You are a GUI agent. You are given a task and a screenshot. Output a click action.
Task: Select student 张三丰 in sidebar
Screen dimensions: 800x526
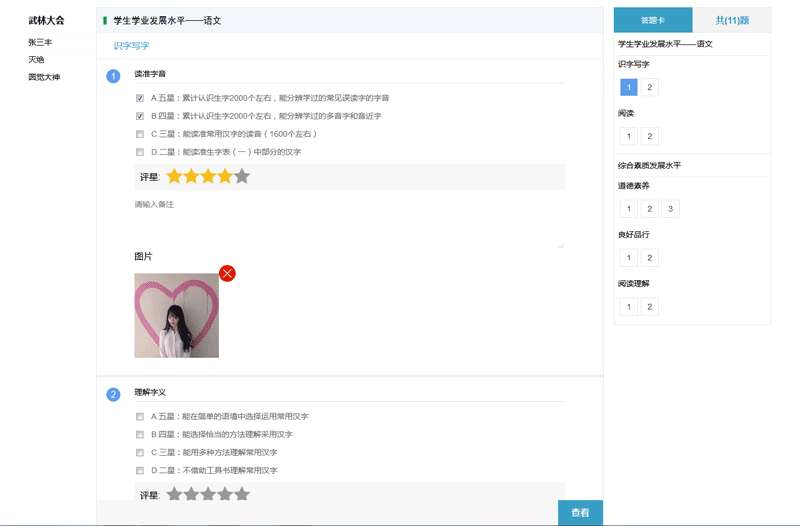coord(40,43)
